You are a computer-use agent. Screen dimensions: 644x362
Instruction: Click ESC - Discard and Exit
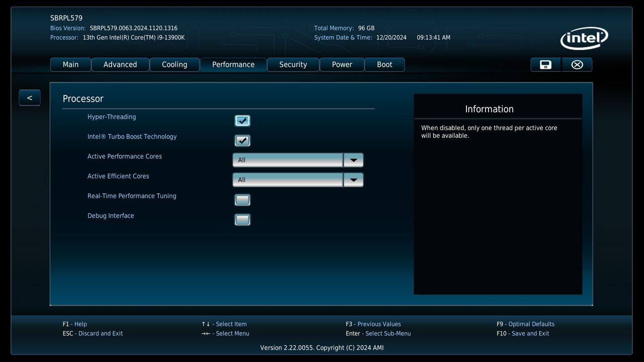(93, 334)
